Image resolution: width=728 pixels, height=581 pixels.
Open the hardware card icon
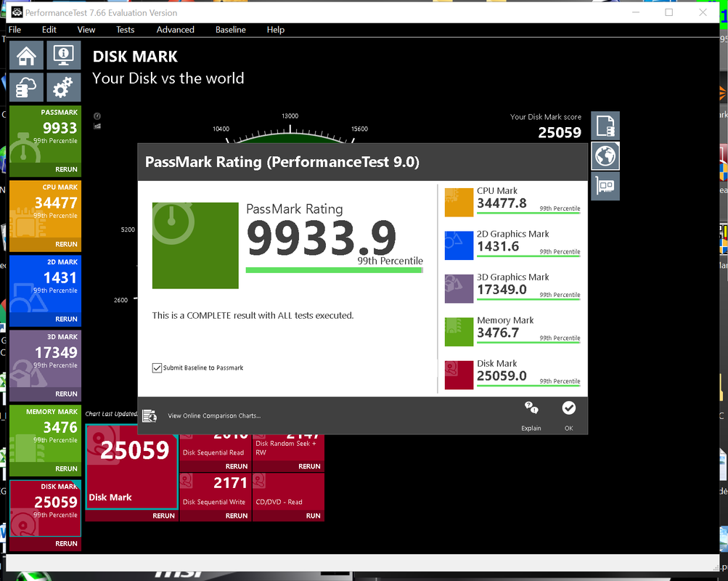coord(605,186)
